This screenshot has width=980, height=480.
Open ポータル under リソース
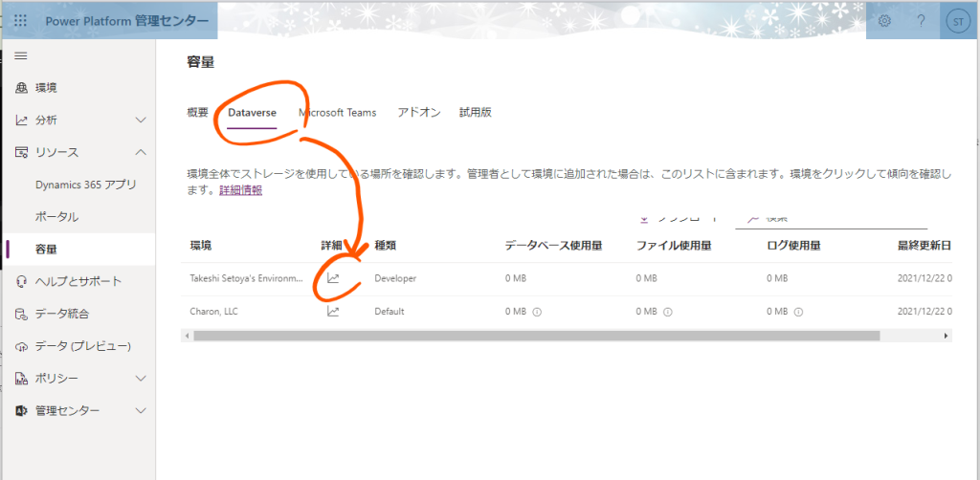56,217
